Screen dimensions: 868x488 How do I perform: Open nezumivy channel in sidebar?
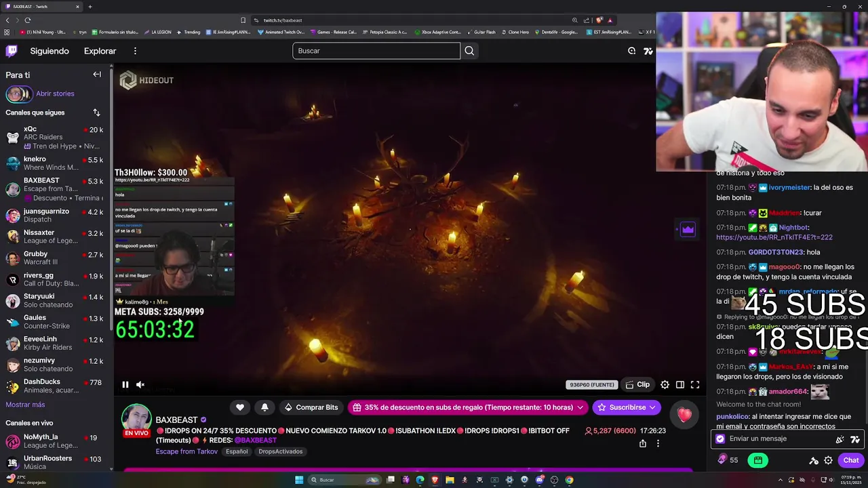coord(54,365)
